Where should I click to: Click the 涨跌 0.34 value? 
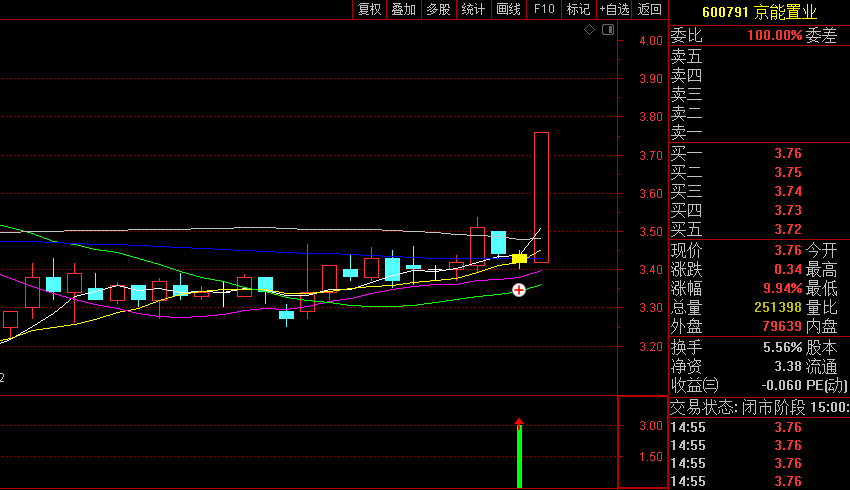click(788, 269)
